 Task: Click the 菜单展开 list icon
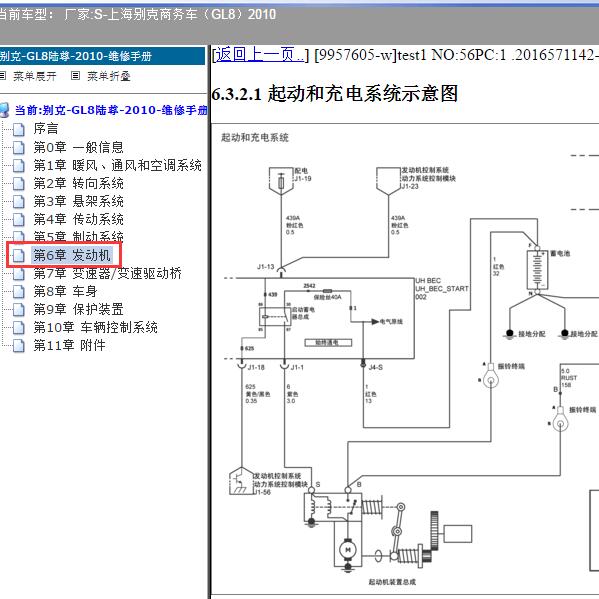3,76
